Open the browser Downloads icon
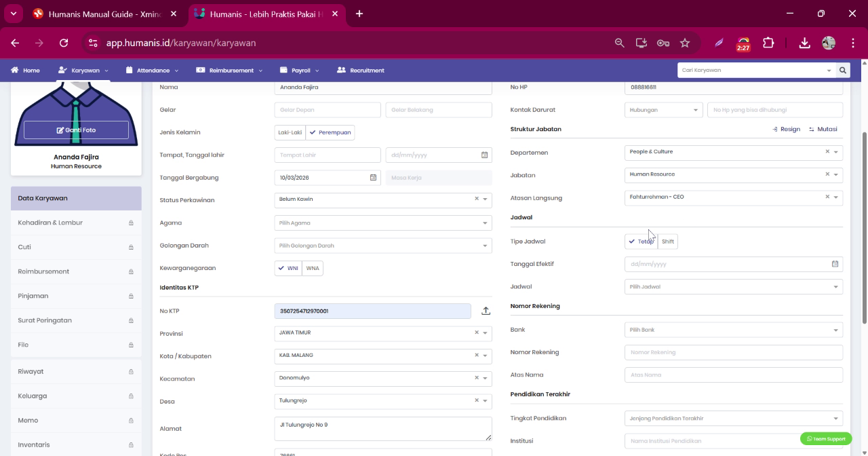Screen dimensions: 868x456 click(x=804, y=43)
